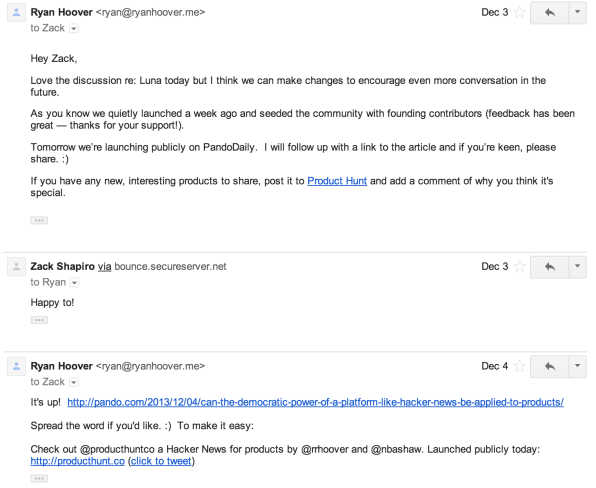Open the pando.com article link
Image resolution: width=596 pixels, height=488 pixels.
[x=315, y=402]
